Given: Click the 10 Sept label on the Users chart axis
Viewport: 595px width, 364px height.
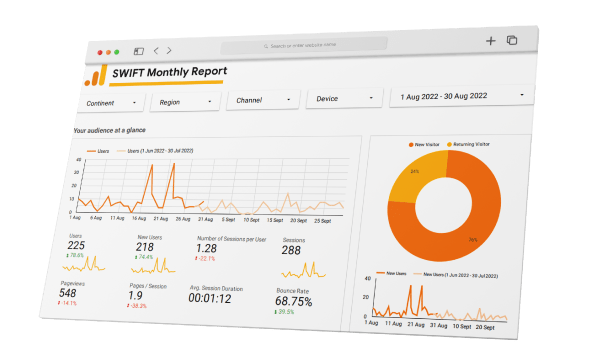Looking at the screenshot, I should click(x=251, y=220).
